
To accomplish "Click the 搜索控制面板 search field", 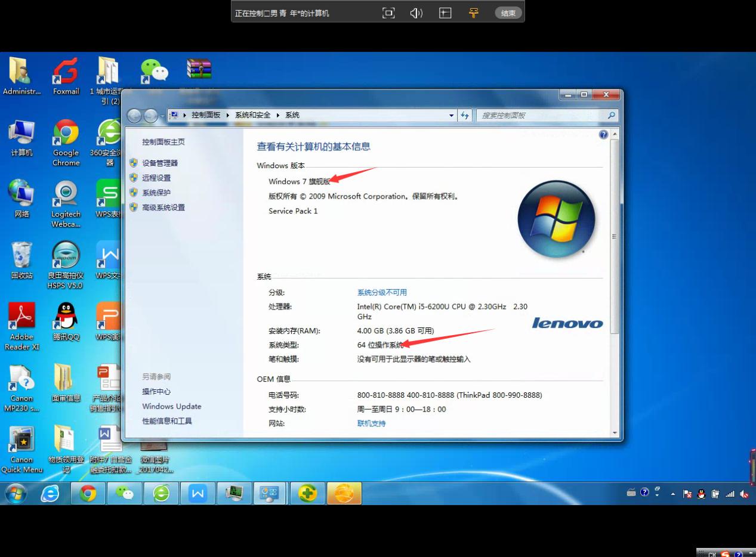I will (542, 116).
